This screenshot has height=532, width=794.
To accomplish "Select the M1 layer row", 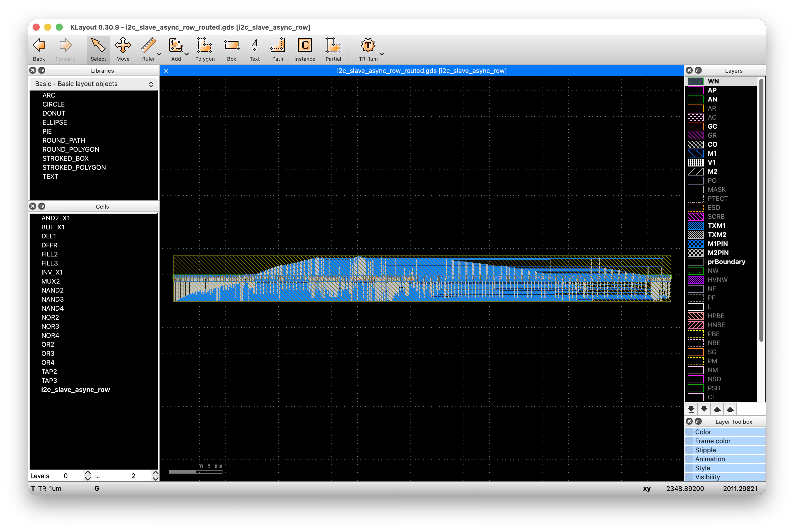I will click(x=721, y=153).
